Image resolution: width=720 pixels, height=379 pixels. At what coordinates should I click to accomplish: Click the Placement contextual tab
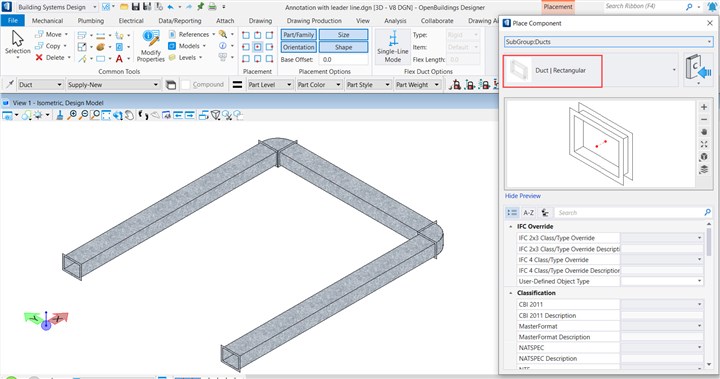pos(558,7)
